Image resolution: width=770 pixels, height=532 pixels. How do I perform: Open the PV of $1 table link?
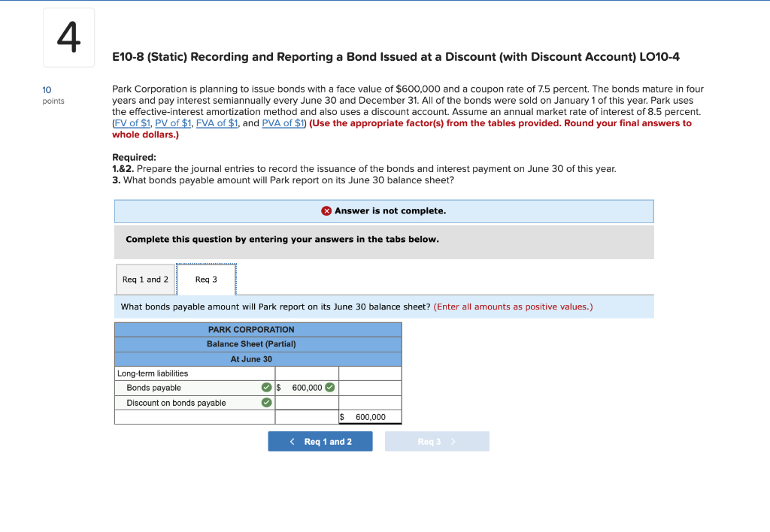coord(173,123)
